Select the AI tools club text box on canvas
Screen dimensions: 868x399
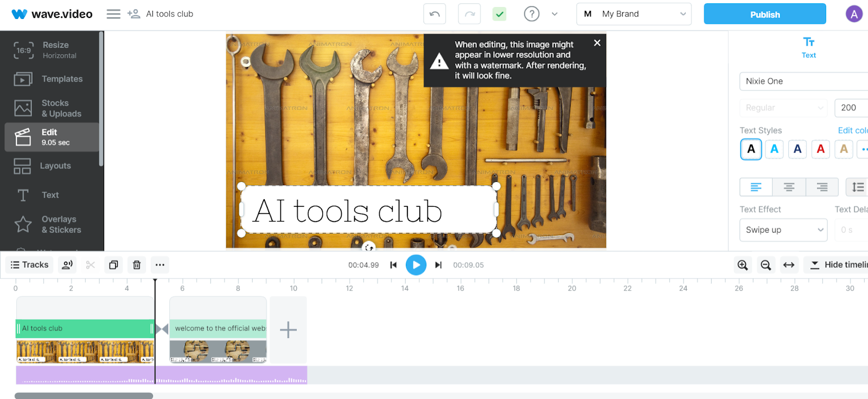click(x=368, y=210)
